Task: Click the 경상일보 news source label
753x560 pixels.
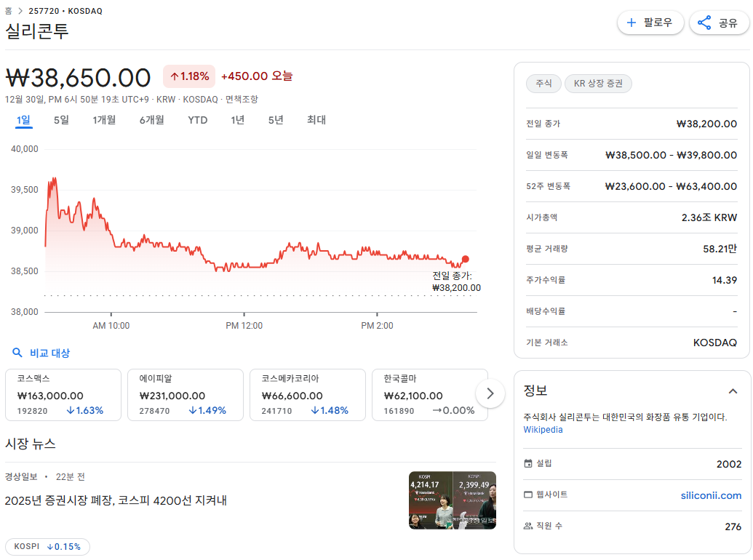Action: pyautogui.click(x=21, y=476)
